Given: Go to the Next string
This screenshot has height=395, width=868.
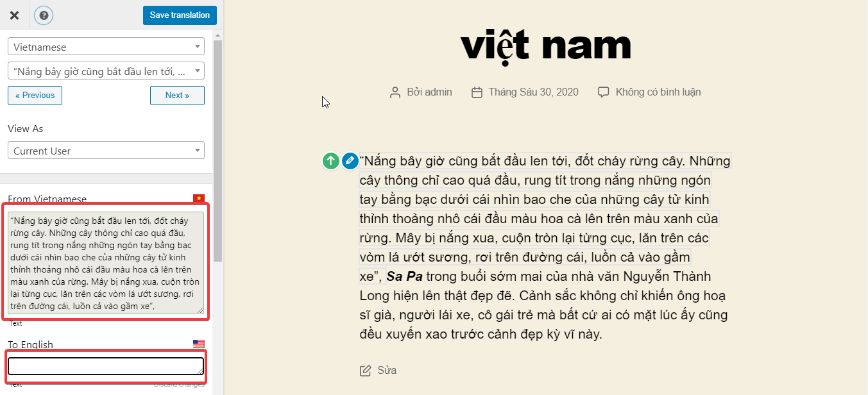Looking at the screenshot, I should click(x=177, y=96).
